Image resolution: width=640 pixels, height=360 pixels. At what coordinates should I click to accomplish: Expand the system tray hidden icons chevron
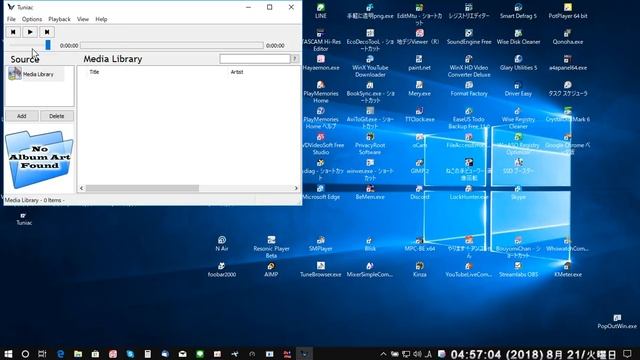383,354
